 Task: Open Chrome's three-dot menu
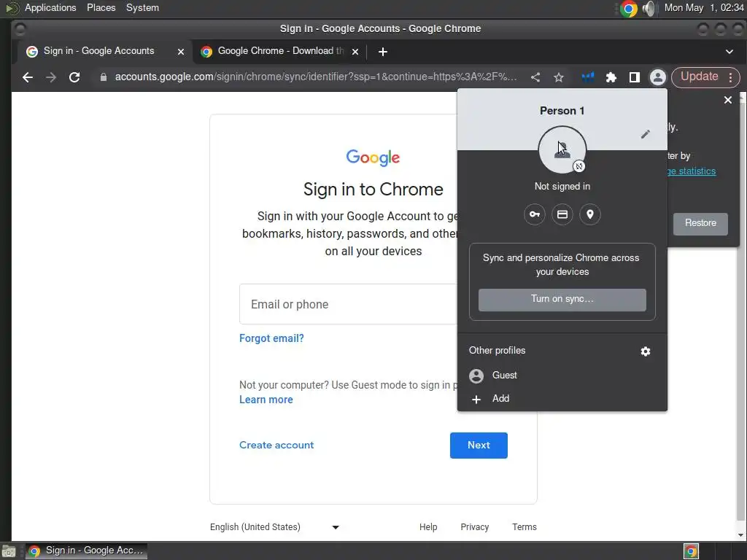pyautogui.click(x=730, y=77)
